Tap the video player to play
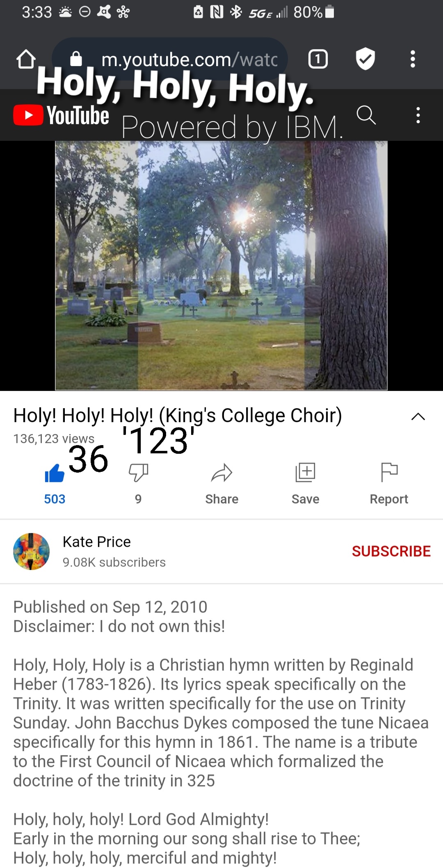Screen dimensions: 443x868 [221, 266]
